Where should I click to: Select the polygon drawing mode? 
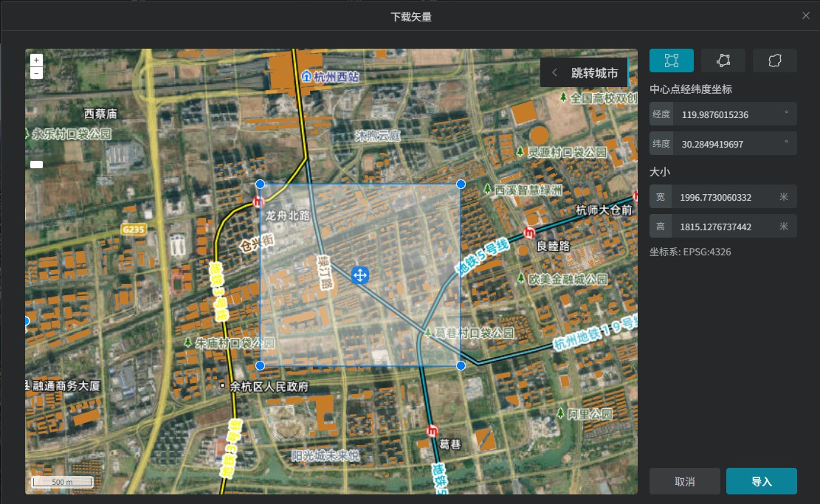click(723, 61)
